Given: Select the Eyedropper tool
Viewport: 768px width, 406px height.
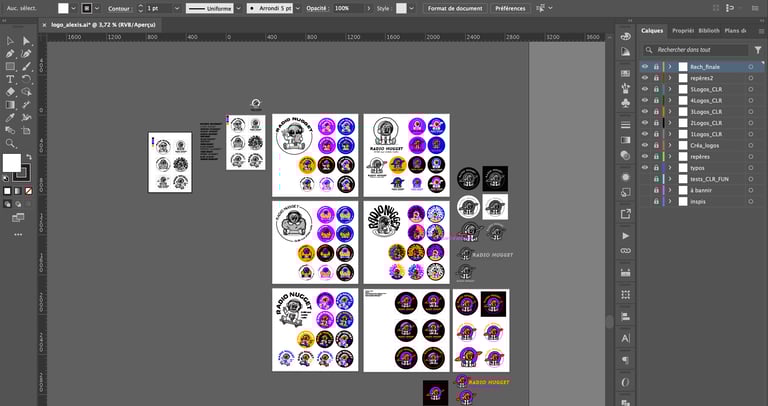Looking at the screenshot, I should point(10,118).
